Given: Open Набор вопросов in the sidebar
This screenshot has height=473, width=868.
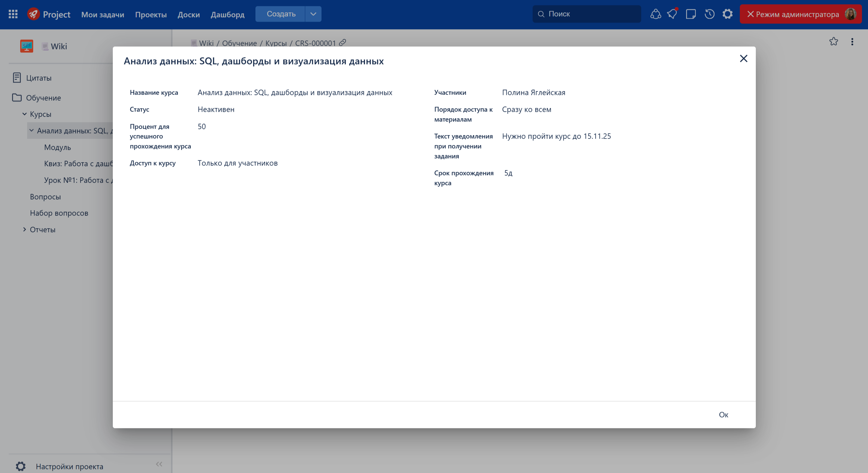Looking at the screenshot, I should (x=59, y=213).
